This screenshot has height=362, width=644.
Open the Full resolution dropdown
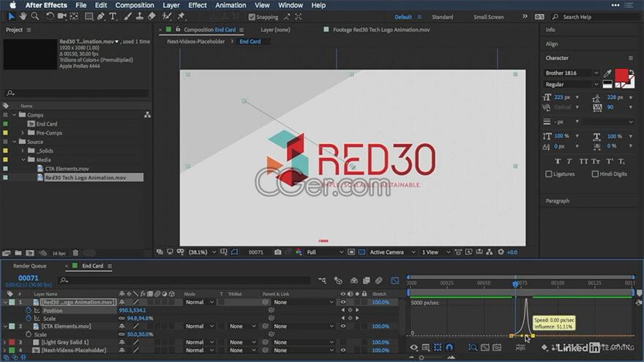324,252
